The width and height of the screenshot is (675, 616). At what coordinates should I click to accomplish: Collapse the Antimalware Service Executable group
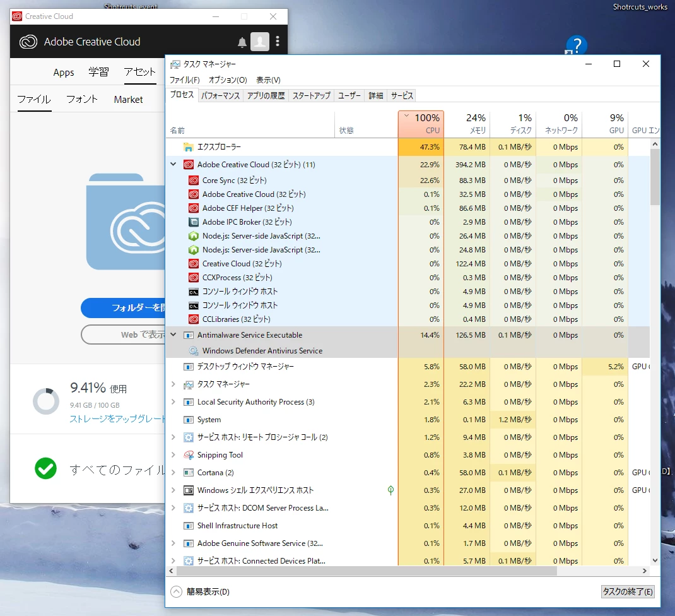pos(173,335)
